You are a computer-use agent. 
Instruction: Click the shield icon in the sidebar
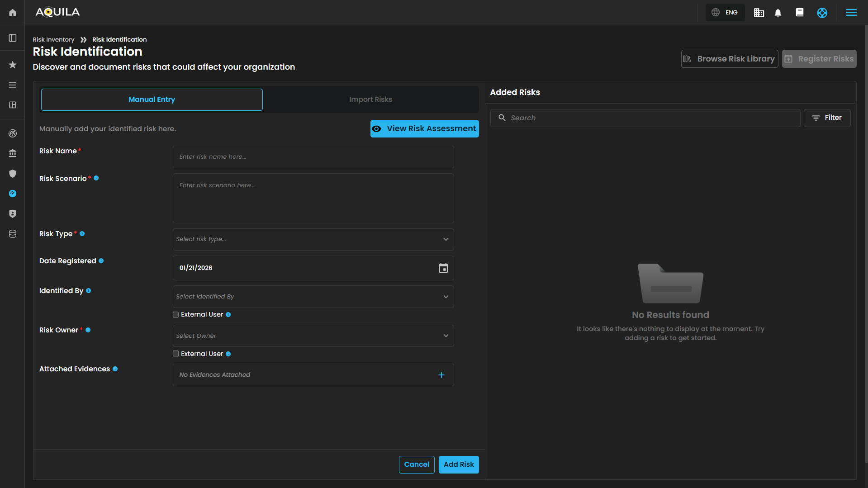click(x=13, y=174)
